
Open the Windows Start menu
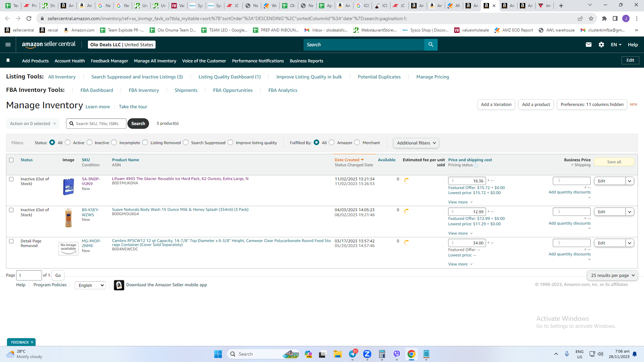pyautogui.click(x=218, y=354)
